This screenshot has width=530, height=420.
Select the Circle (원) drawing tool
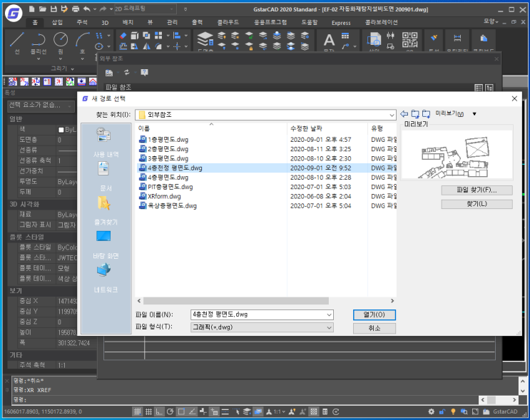click(61, 43)
